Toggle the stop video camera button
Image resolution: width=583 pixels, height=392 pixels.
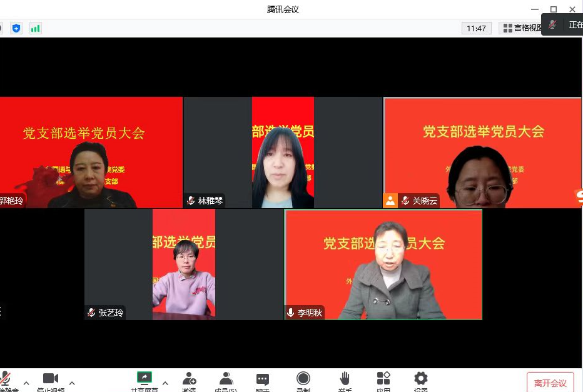50,379
